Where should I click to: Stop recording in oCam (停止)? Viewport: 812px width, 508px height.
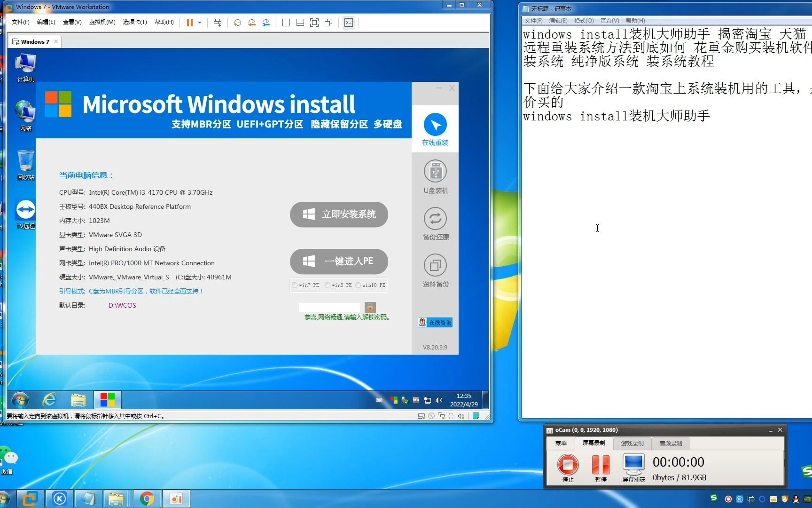pos(568,468)
